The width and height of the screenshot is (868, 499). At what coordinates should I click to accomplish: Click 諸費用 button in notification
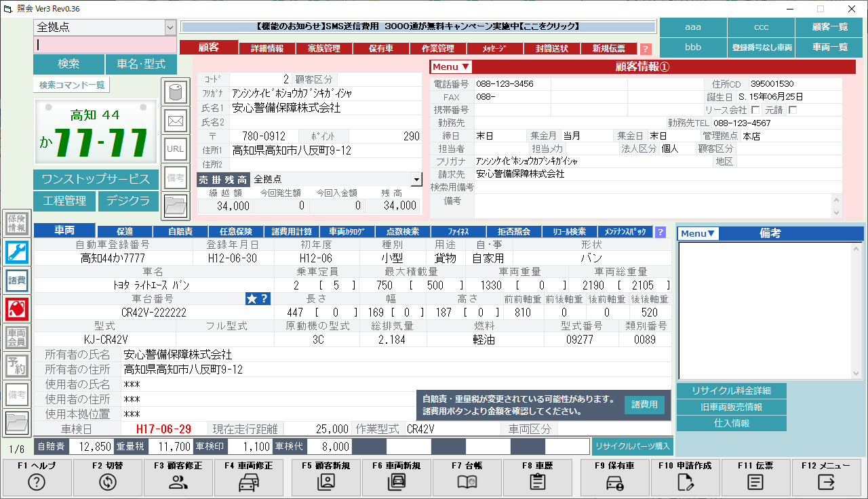[x=644, y=405]
